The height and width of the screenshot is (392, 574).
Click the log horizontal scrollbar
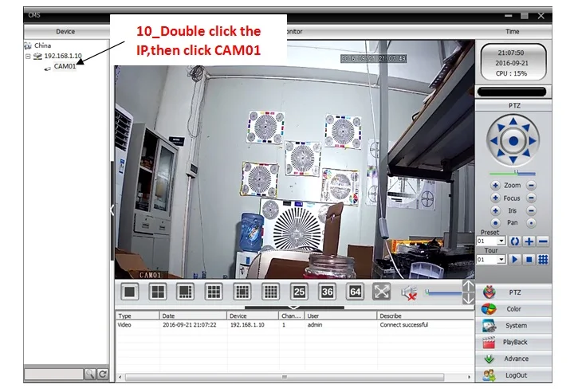tap(285, 377)
